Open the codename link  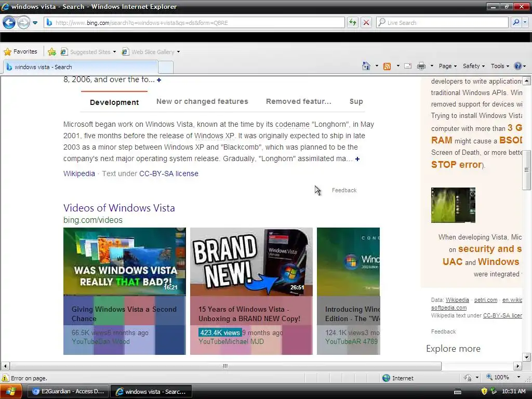[292, 124]
